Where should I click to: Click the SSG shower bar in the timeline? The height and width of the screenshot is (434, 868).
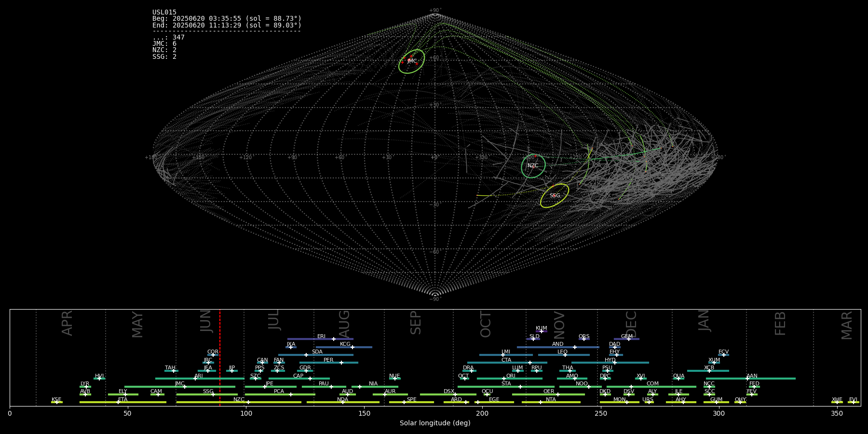(x=207, y=394)
